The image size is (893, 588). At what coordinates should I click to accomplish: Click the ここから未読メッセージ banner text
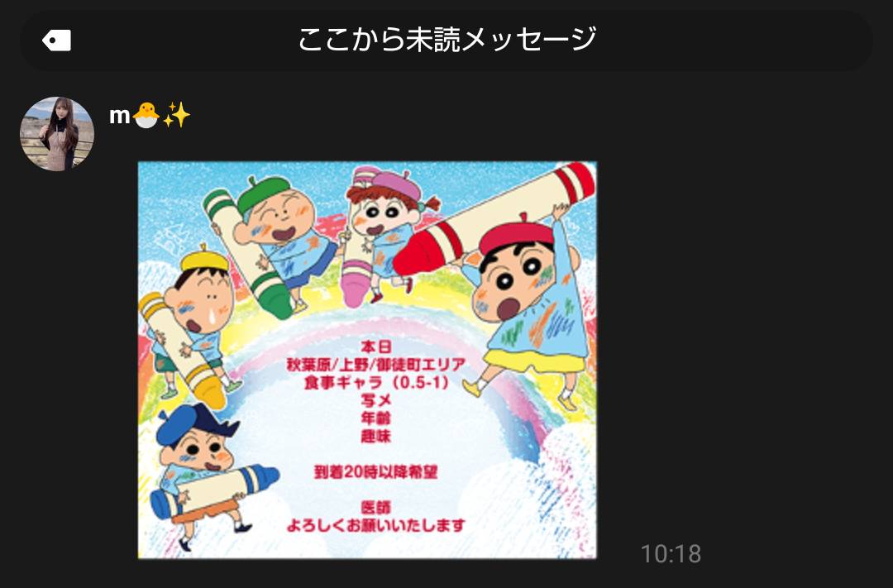pos(446,40)
